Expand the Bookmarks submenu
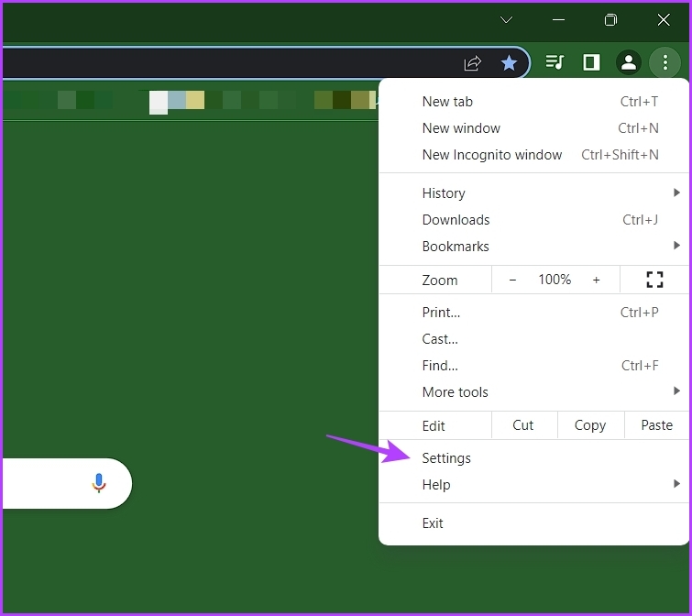 coord(533,246)
